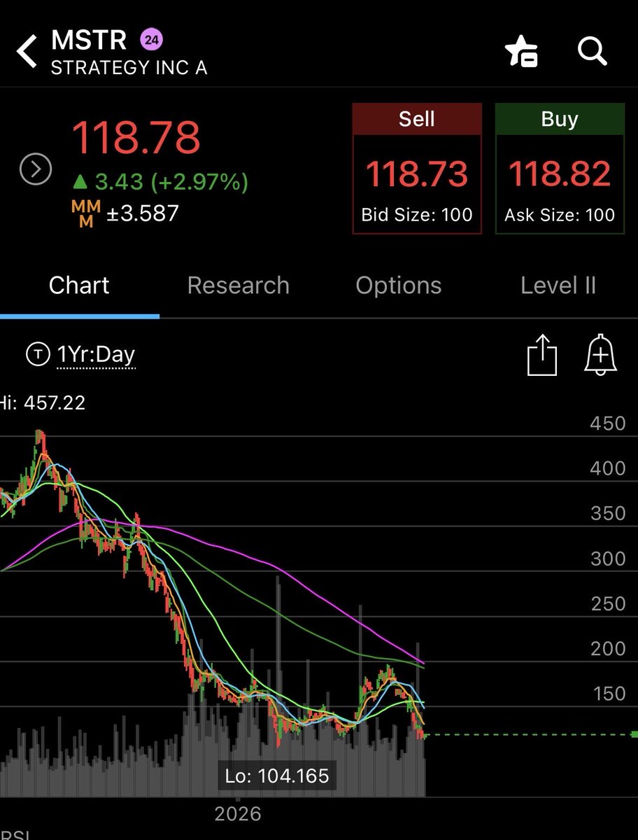Tap the last price 118.78
The height and width of the screenshot is (840, 638).
point(136,138)
